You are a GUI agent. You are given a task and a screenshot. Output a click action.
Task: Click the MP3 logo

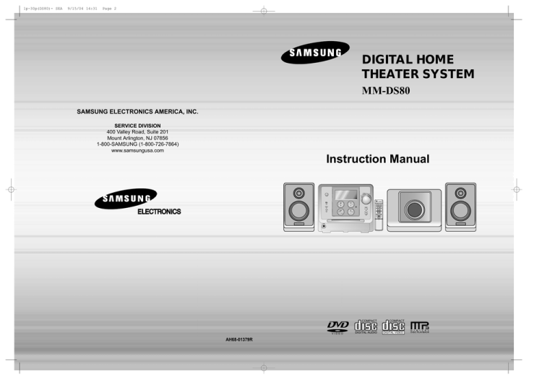(x=420, y=327)
